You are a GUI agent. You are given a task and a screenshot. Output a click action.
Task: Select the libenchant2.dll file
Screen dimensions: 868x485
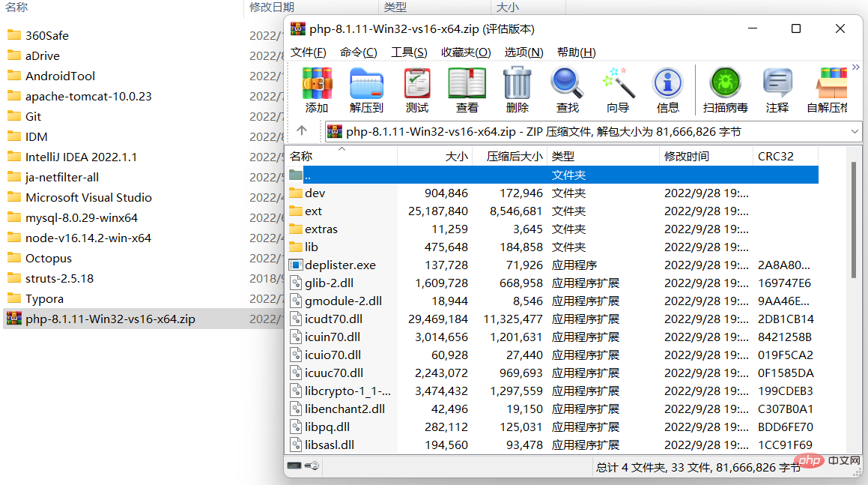click(345, 409)
